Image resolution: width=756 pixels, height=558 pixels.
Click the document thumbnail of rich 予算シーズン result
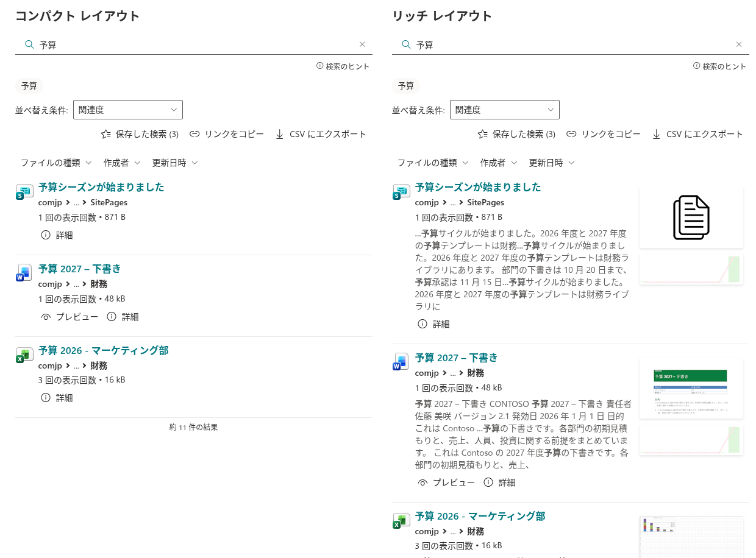click(691, 217)
